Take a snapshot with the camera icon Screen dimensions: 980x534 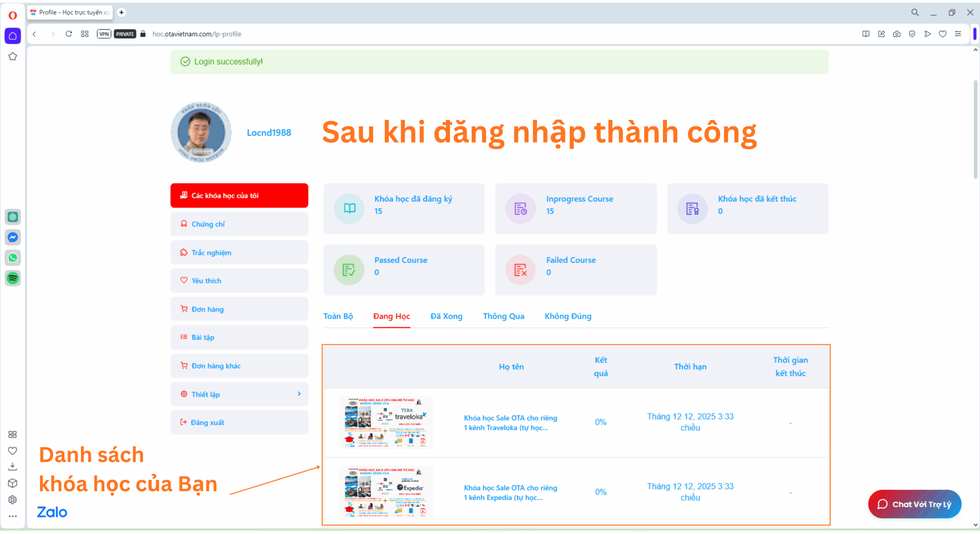pyautogui.click(x=897, y=34)
